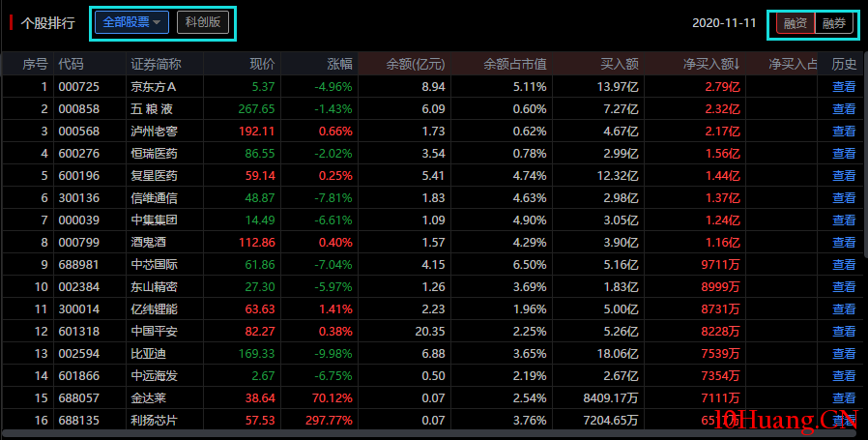Click the vertical scrollbar on right edge
Image resolution: width=868 pixels, height=440 pixels.
coord(865,155)
